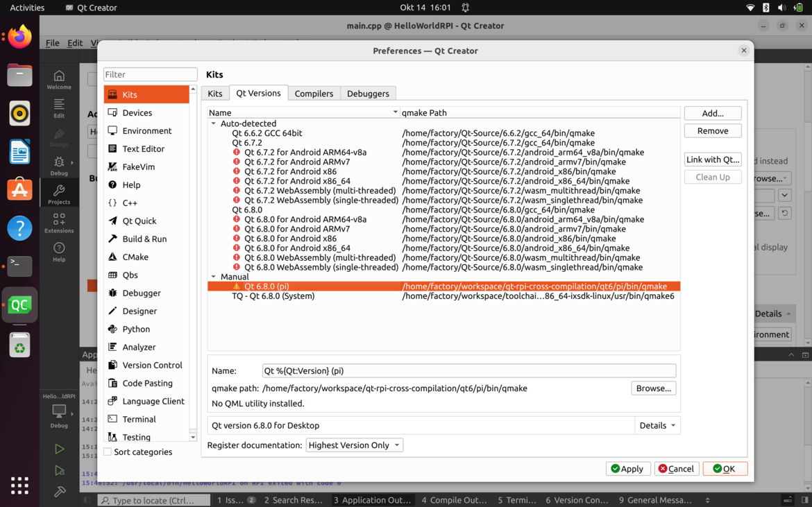Open Language Client preferences
Viewport: 812px width, 507px height.
pos(146,402)
